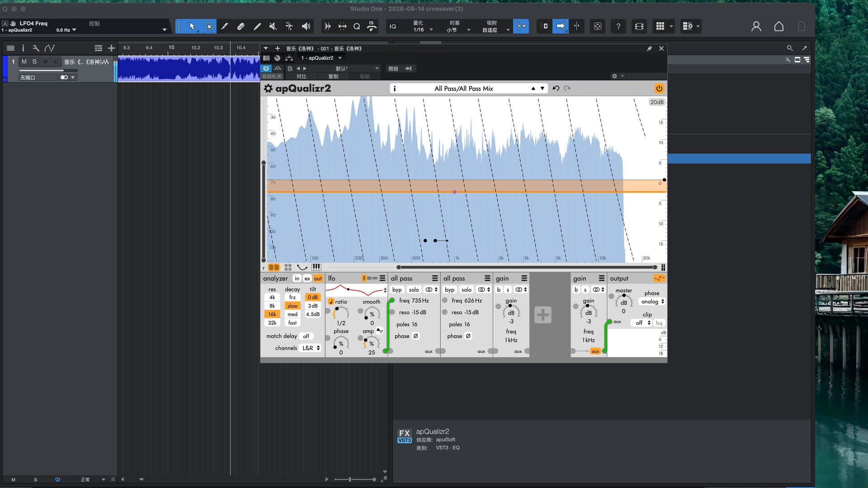Bypass the 735 Hz all pass filter
This screenshot has height=488, width=868.
[x=397, y=290]
